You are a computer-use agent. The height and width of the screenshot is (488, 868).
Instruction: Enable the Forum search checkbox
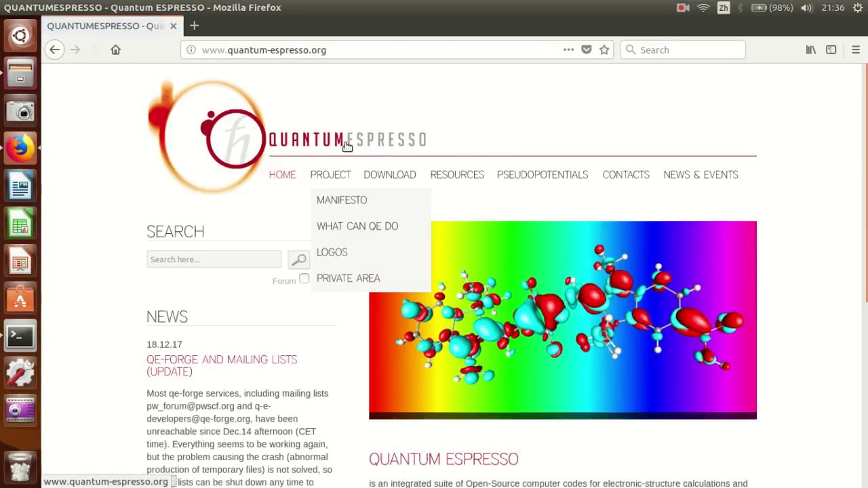pyautogui.click(x=304, y=279)
